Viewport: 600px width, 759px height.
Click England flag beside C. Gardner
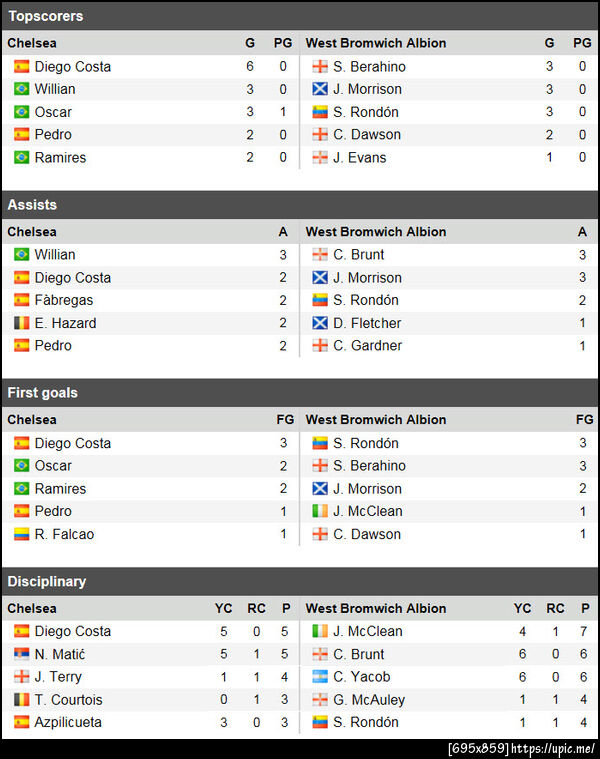click(320, 346)
